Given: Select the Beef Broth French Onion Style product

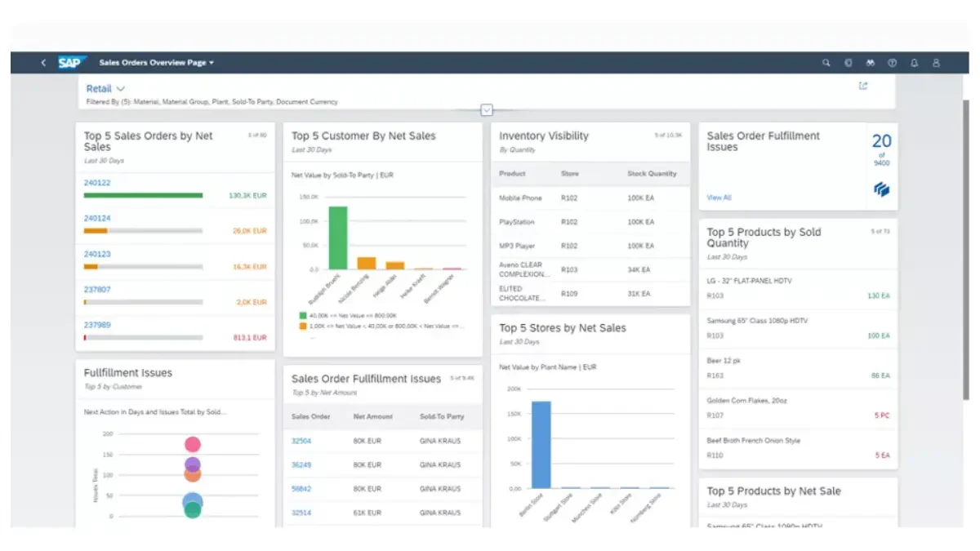Looking at the screenshot, I should (798, 448).
